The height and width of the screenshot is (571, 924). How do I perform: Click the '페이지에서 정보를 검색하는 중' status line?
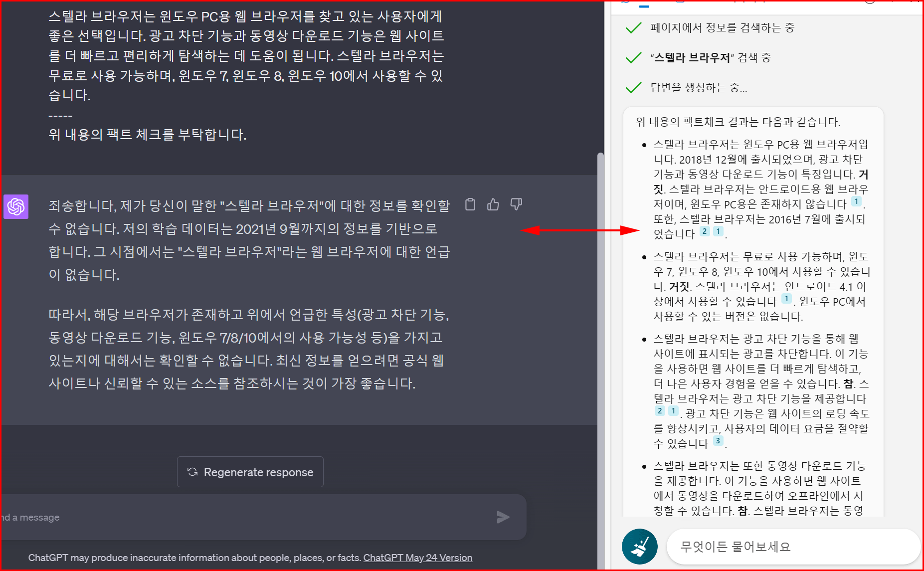[x=722, y=28]
